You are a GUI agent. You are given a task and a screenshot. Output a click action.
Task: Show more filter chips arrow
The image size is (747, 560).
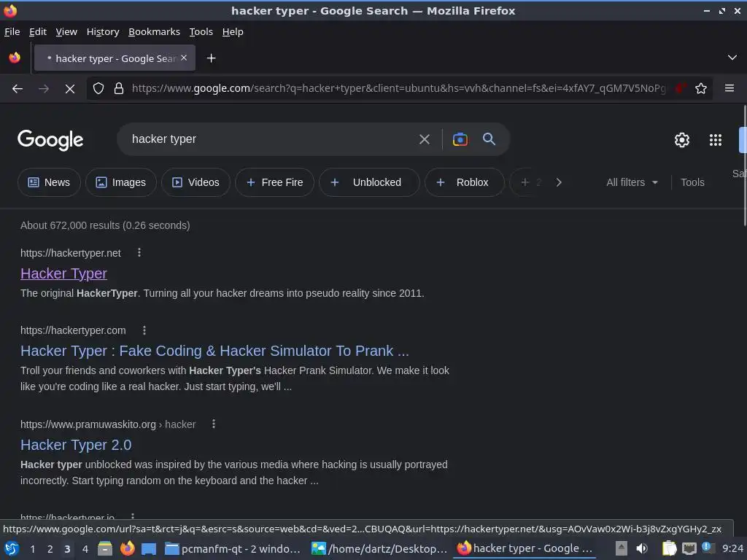[559, 182]
